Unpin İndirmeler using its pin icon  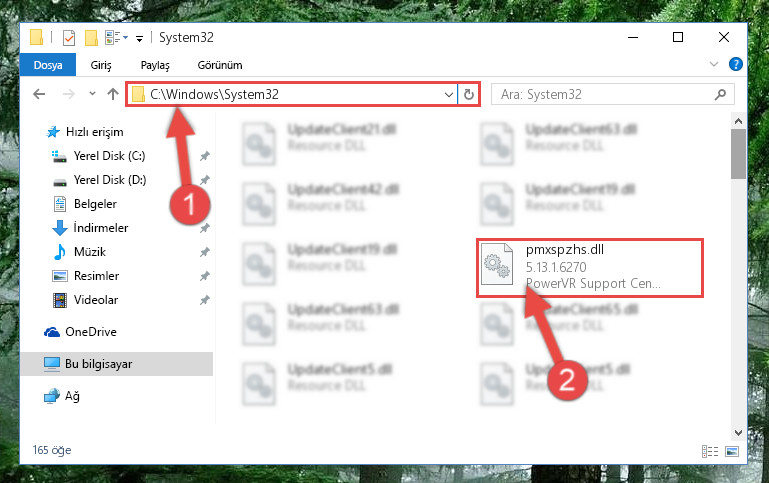point(205,228)
